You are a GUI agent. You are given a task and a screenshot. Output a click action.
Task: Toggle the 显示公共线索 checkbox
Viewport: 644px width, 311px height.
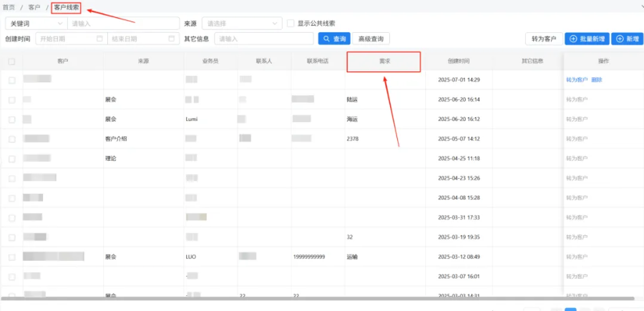(291, 24)
